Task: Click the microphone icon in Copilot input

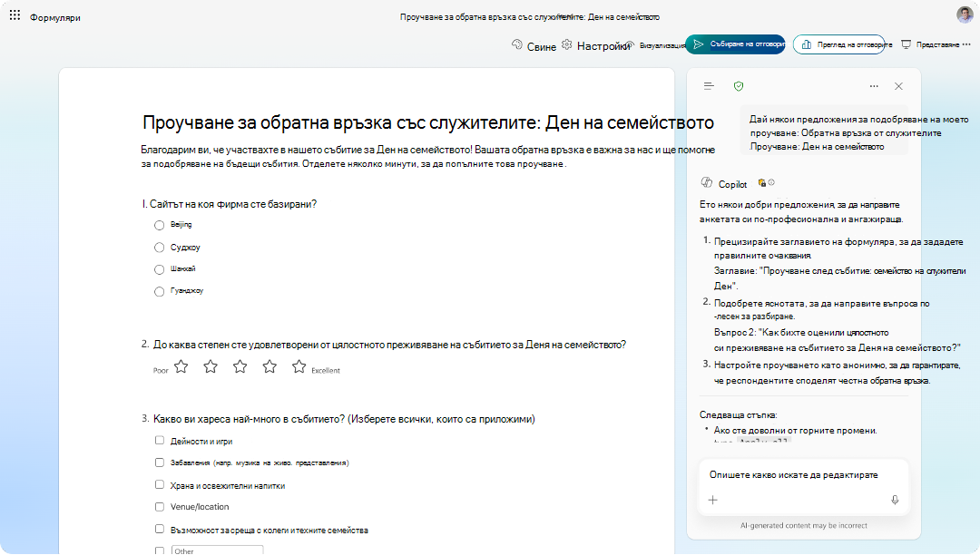Action: pyautogui.click(x=895, y=500)
